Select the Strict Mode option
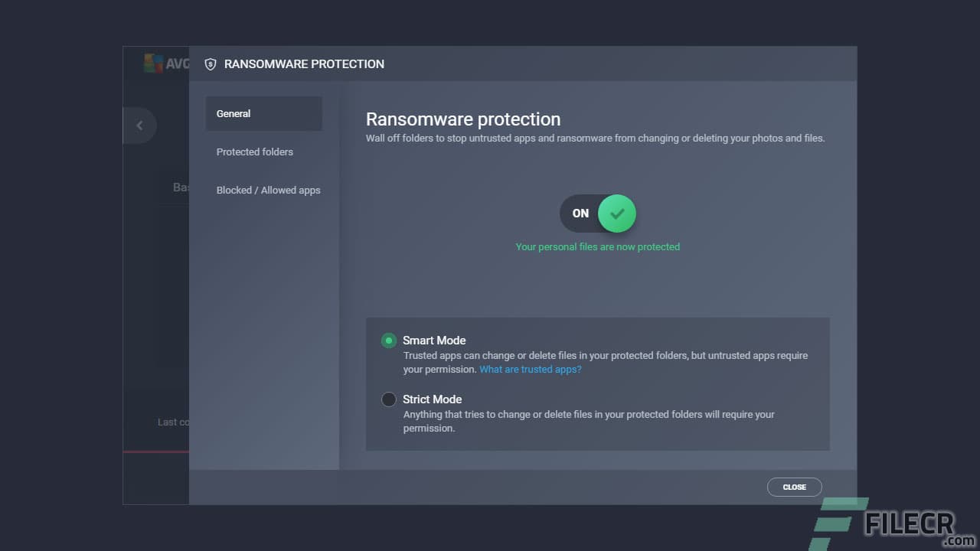980x551 pixels. (x=432, y=399)
